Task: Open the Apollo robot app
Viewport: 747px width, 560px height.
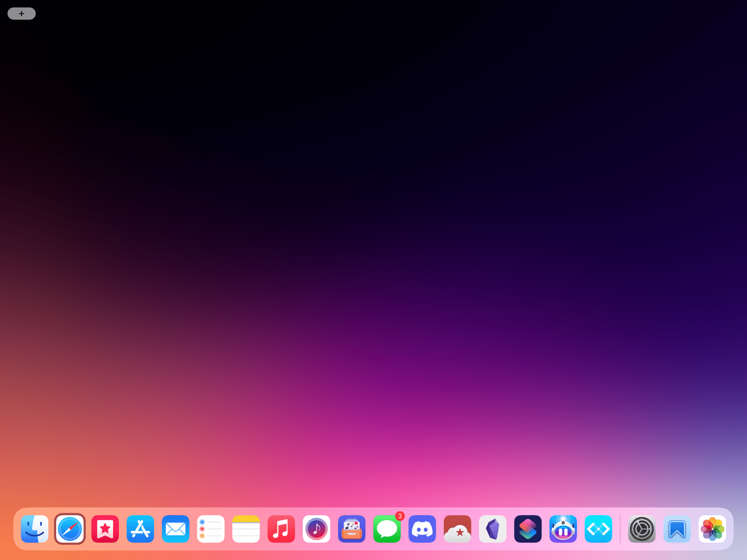Action: [x=563, y=529]
